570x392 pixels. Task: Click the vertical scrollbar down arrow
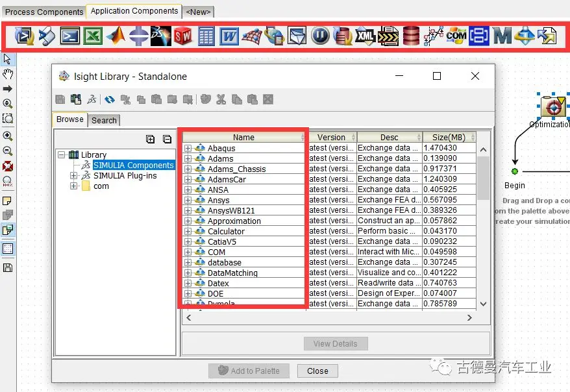click(x=483, y=304)
